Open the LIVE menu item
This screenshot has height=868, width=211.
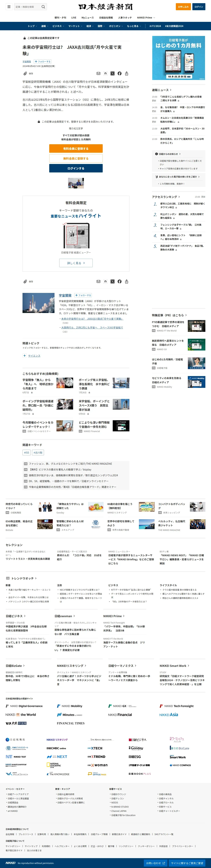point(74,17)
